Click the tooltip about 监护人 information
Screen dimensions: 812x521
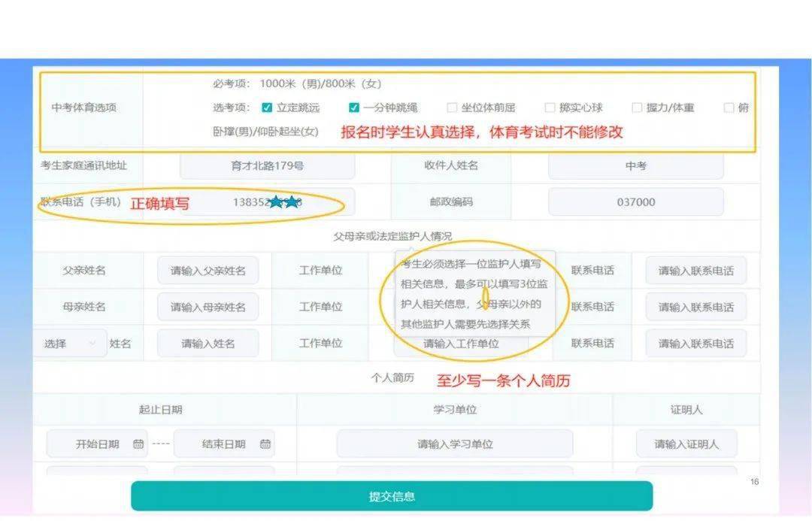click(x=475, y=294)
